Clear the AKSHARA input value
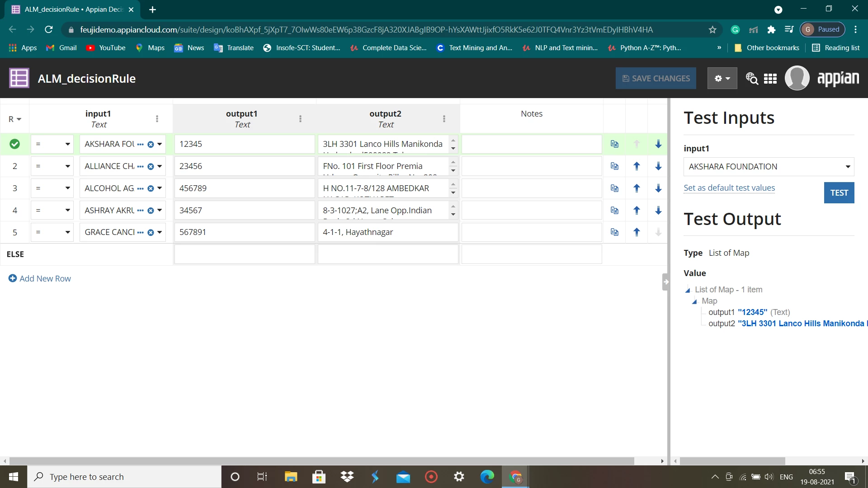868x488 pixels. pyautogui.click(x=151, y=145)
